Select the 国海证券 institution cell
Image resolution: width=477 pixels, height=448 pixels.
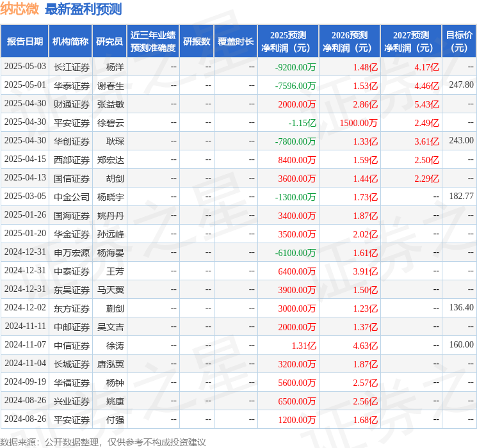click(72, 216)
